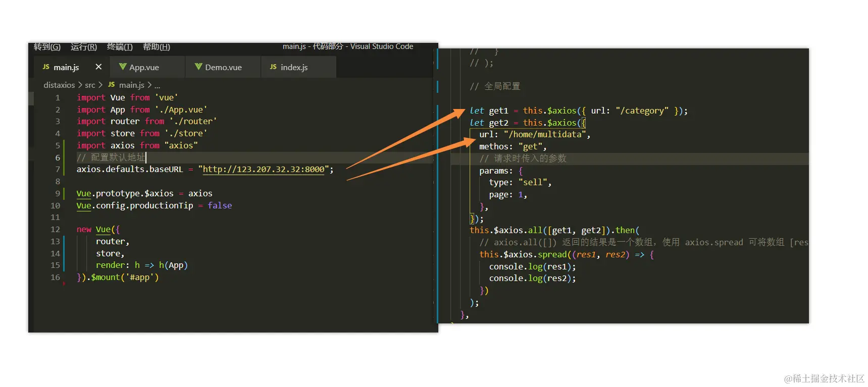Screen dimensions: 868x387
Task: Click $mount('#app') text
Action: click(x=125, y=278)
